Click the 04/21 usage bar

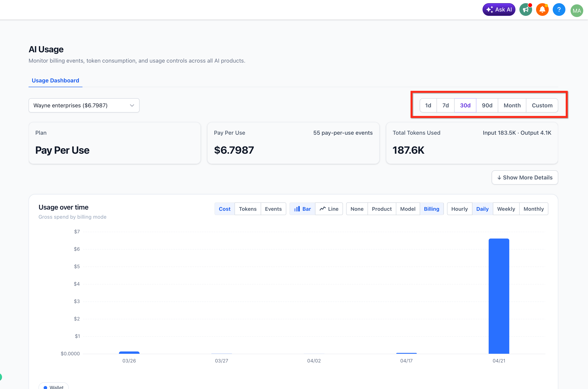(x=499, y=296)
